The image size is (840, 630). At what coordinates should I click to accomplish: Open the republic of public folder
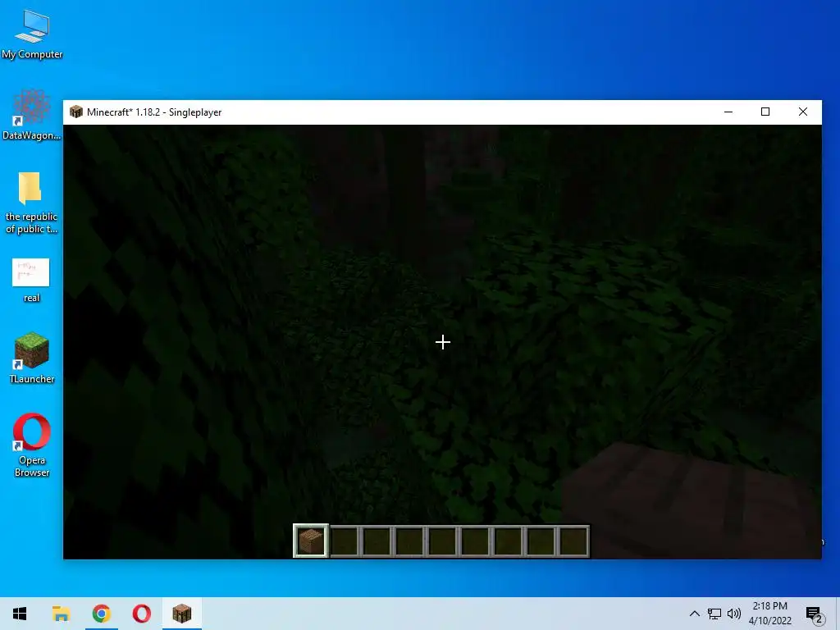(31, 203)
